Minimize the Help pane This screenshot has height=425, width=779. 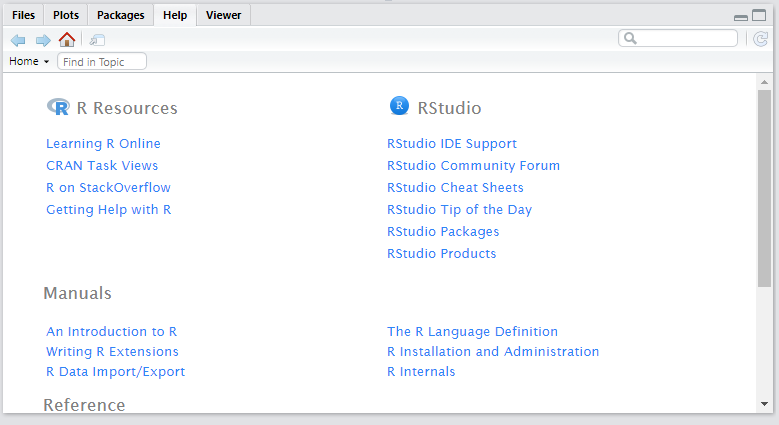point(741,16)
